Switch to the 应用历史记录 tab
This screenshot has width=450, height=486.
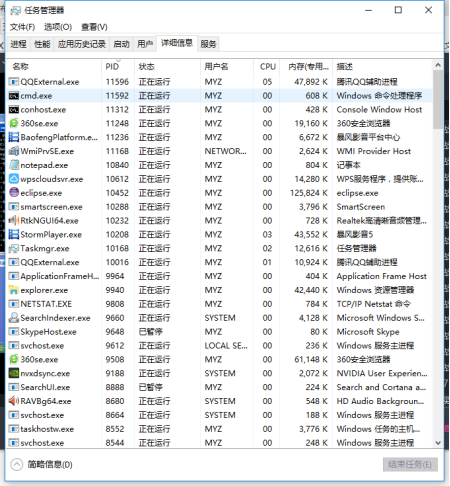(x=82, y=44)
